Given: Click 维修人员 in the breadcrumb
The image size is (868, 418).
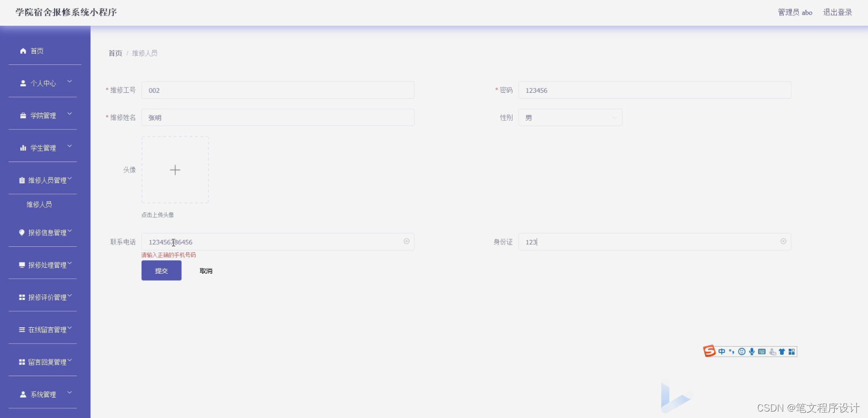Looking at the screenshot, I should 145,53.
